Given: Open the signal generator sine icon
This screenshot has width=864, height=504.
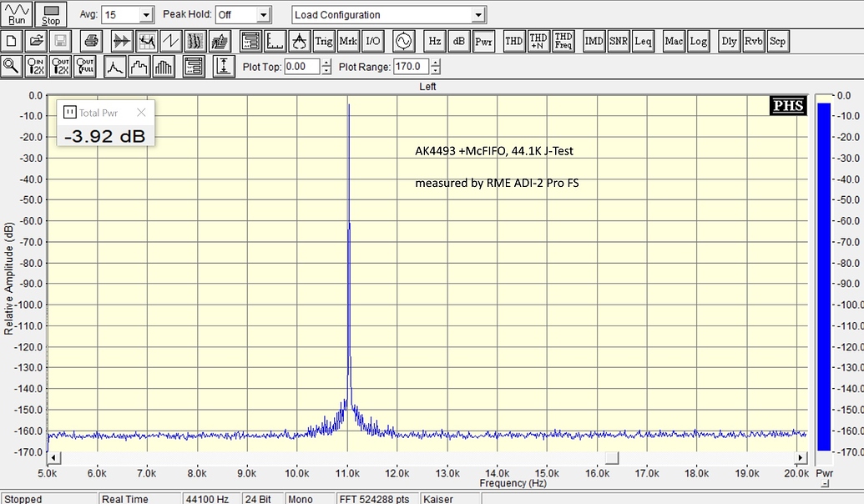Looking at the screenshot, I should [x=403, y=41].
